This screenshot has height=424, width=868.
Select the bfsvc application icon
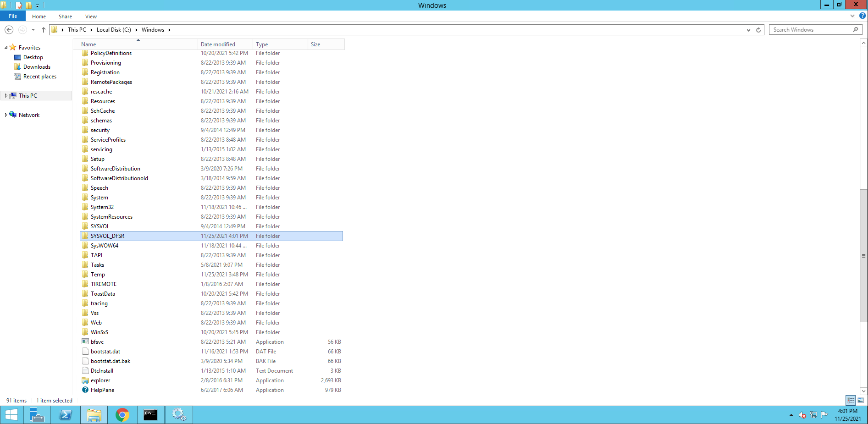[85, 342]
